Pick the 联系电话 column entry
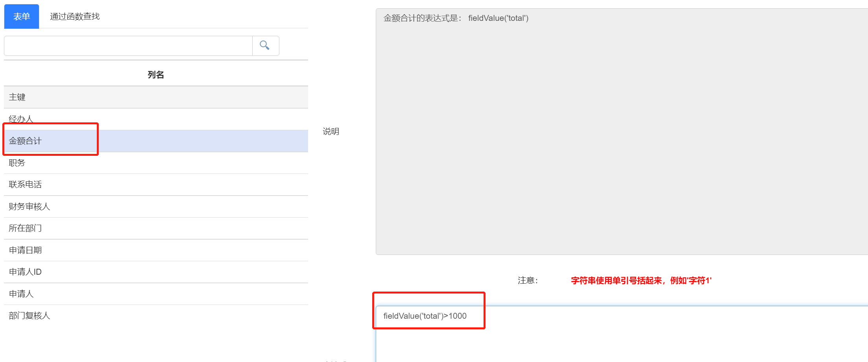This screenshot has width=868, height=362. [156, 185]
